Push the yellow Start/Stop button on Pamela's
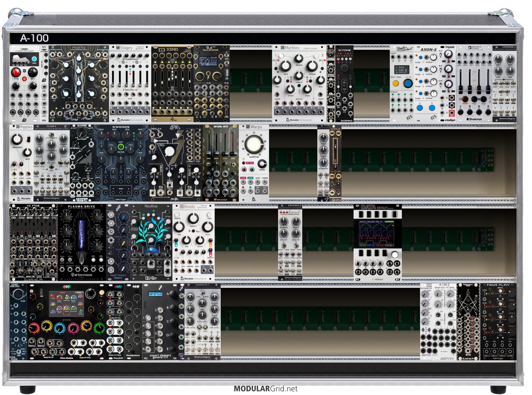 pyautogui.click(x=396, y=83)
